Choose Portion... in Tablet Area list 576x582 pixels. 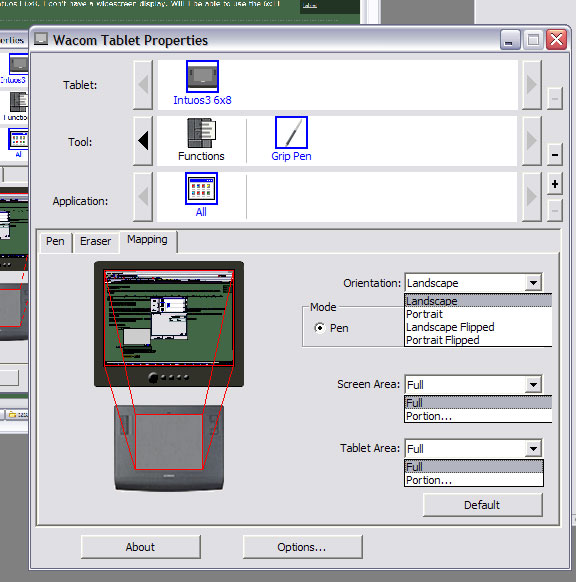tap(474, 480)
